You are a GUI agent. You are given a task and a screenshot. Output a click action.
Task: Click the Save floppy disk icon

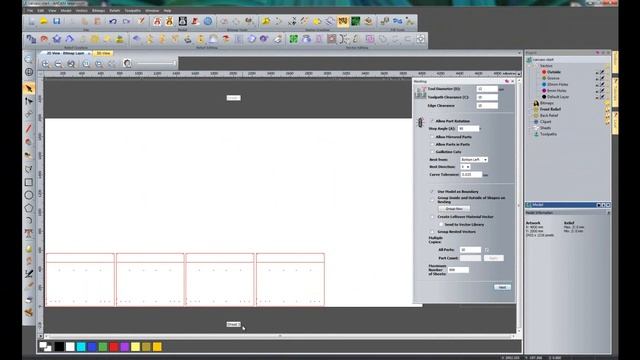[56, 21]
